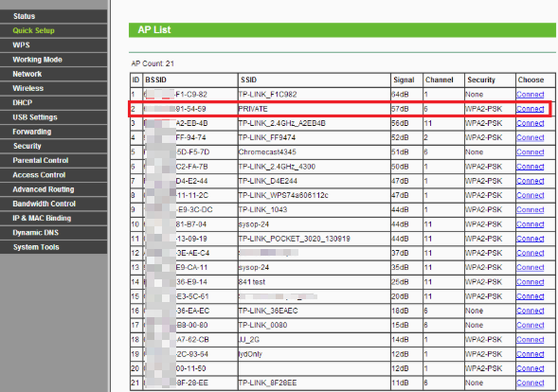Screen dimensions: 558x392
Task: Connect to TP-LINK_D4E244 network
Action: tap(531, 181)
